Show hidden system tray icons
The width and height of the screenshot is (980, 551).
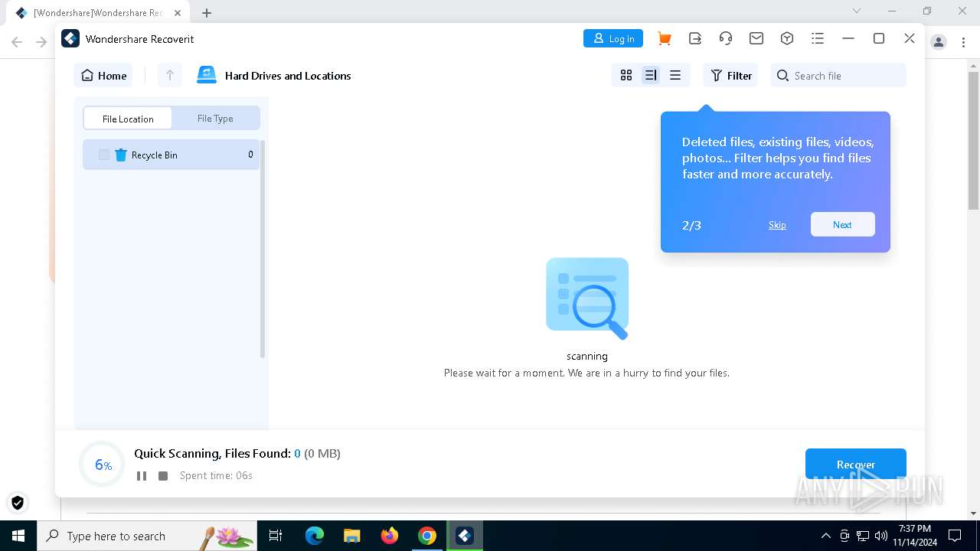tap(825, 536)
